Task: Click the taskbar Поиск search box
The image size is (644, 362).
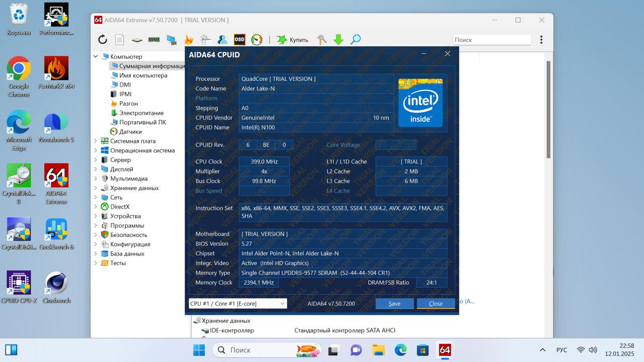Action: coord(267,350)
